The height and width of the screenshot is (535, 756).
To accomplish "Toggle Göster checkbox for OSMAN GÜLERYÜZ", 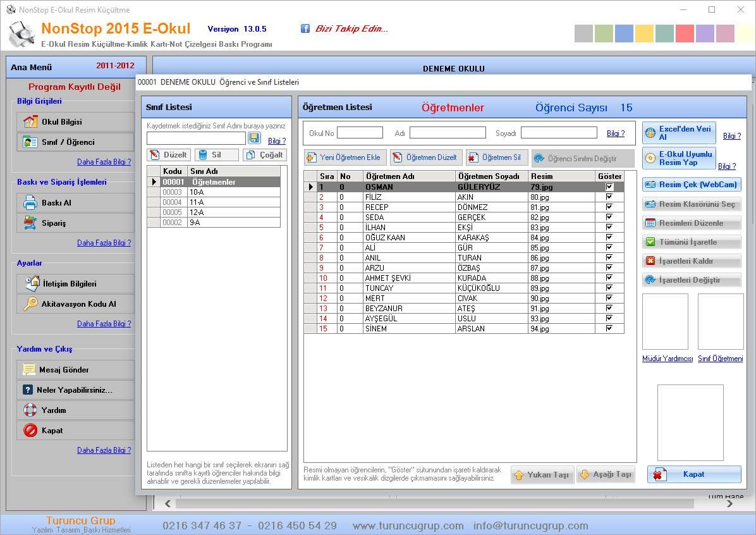I will tap(609, 187).
